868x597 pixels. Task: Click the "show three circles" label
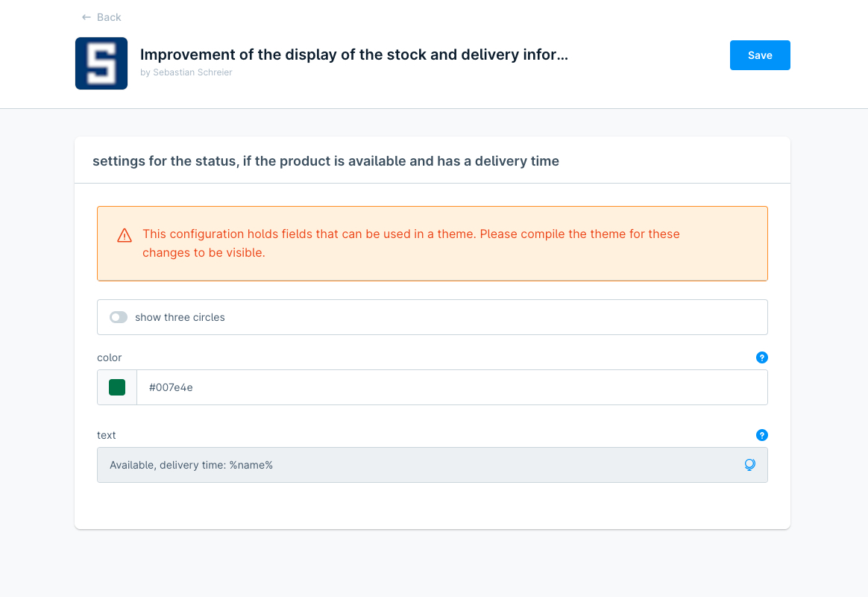180,317
